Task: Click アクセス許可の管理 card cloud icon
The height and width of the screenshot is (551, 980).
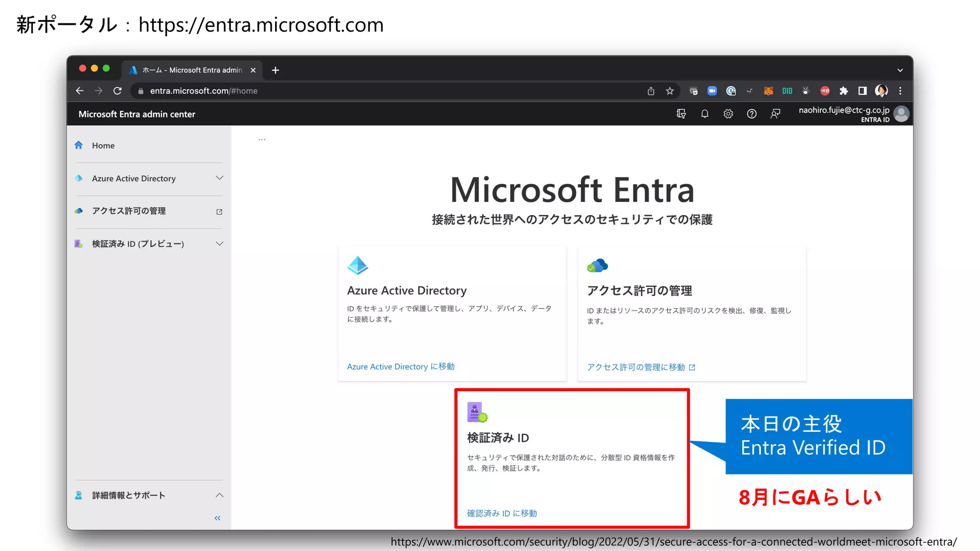Action: (x=597, y=265)
